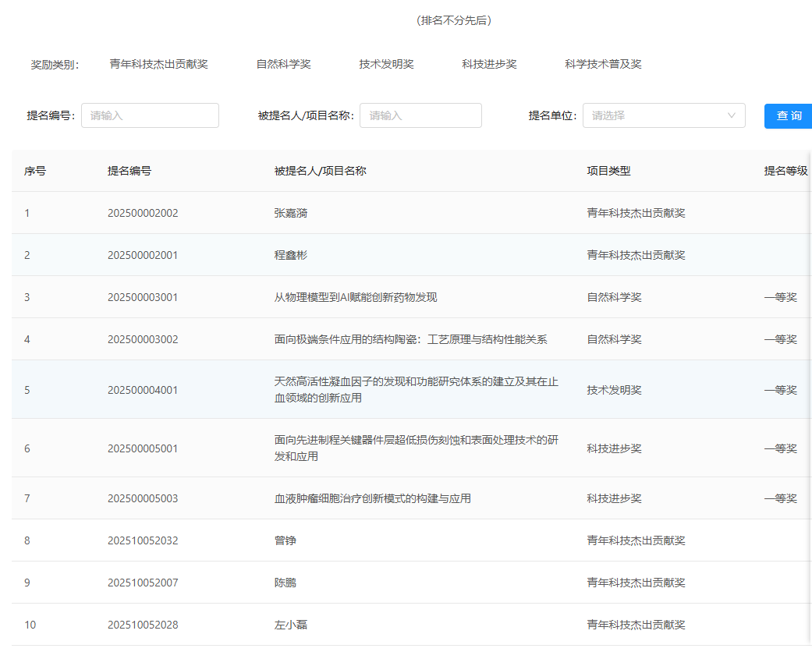
Task: Click inside the 提名编号 input box
Action: coord(150,115)
